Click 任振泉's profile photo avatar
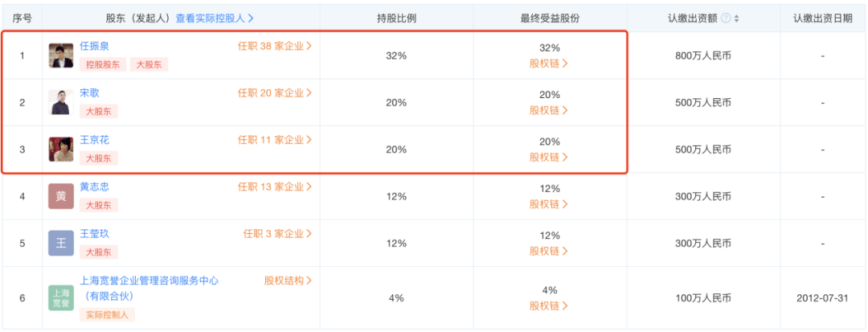The height and width of the screenshot is (332, 868). [x=61, y=55]
